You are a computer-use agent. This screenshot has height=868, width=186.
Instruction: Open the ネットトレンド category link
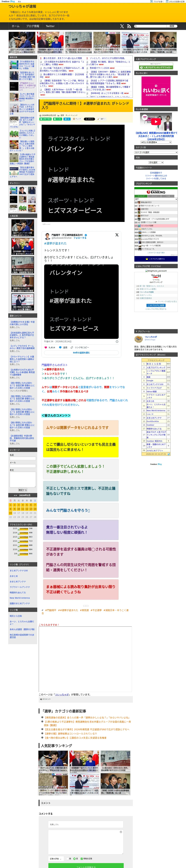tap(71, 115)
